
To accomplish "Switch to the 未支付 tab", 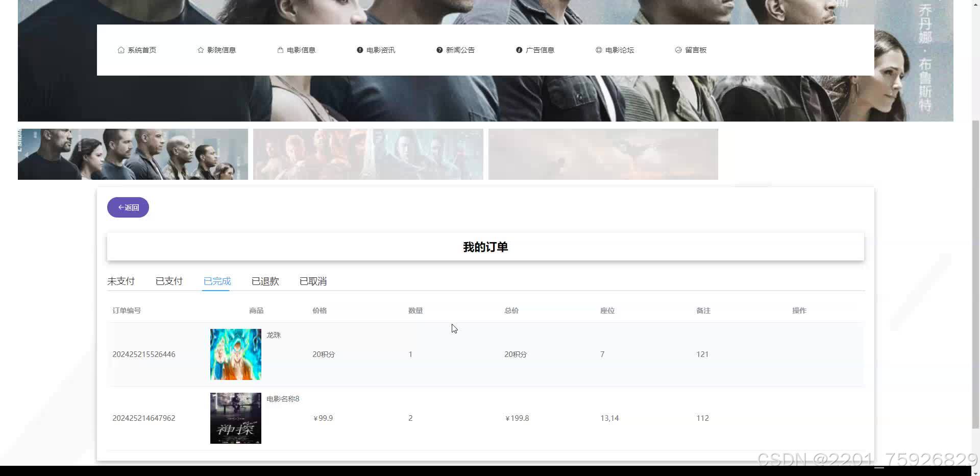I will click(x=121, y=281).
